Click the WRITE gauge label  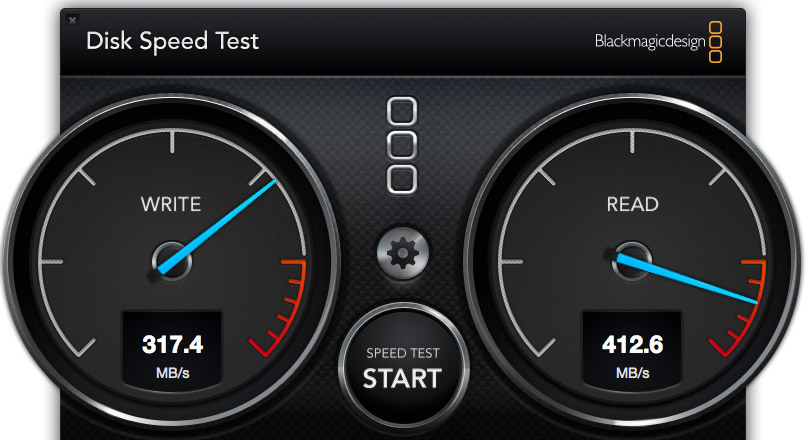click(171, 204)
